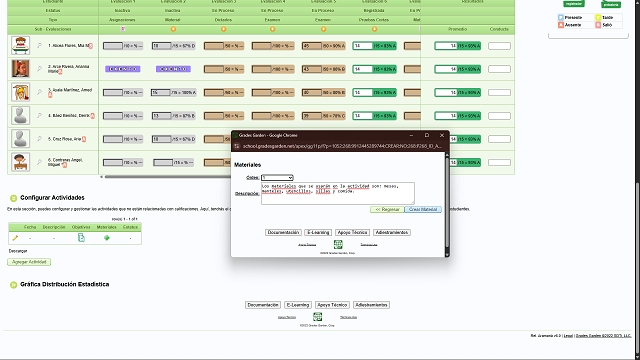Click Adiestramientos button in main page footer
The width and height of the screenshot is (640, 360).
(371, 305)
